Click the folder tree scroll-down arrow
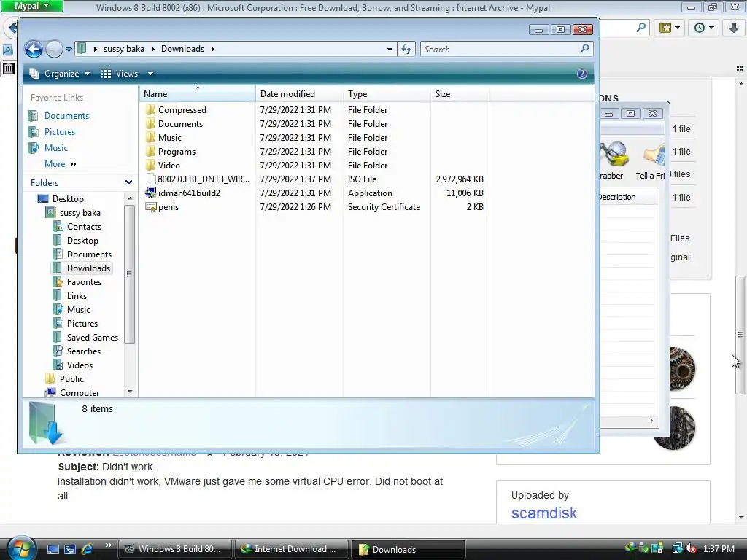The height and width of the screenshot is (560, 747). coord(130,392)
